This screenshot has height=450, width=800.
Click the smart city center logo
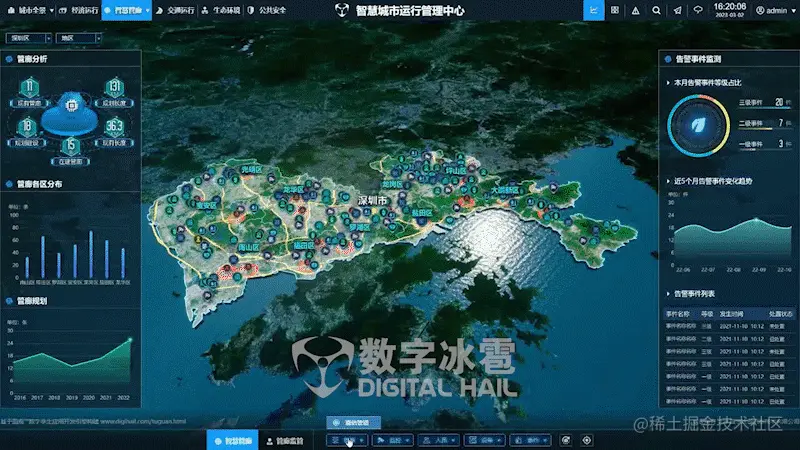click(341, 10)
